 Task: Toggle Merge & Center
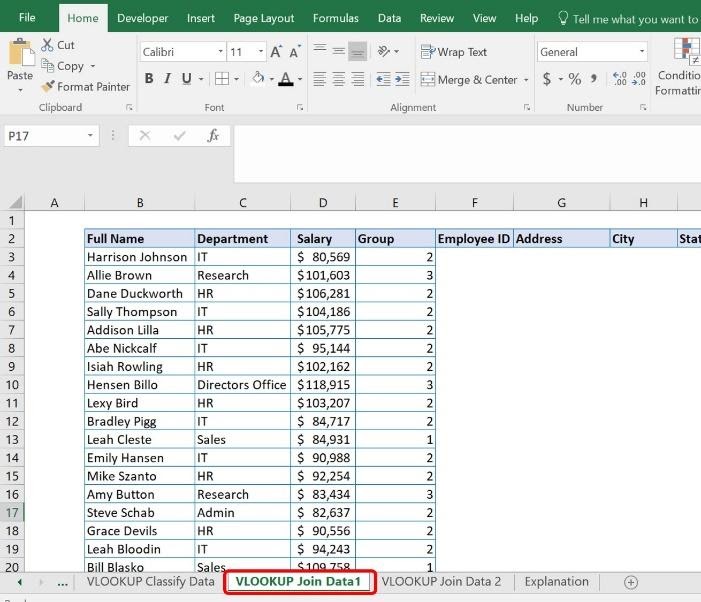tap(469, 80)
